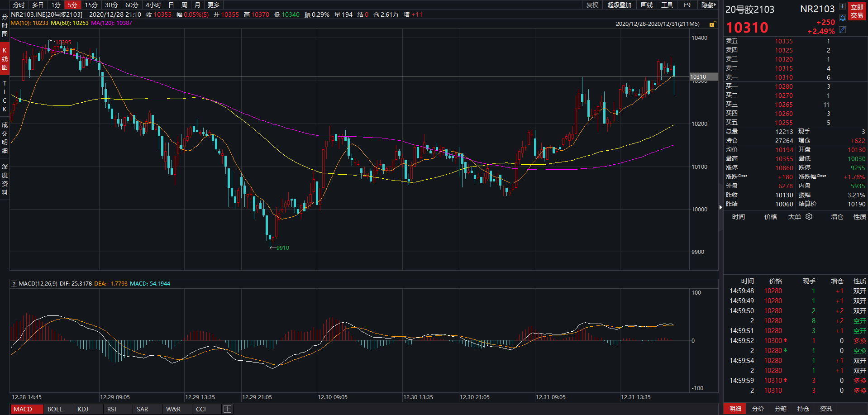Click the 卖五 ask price 10335
The height and width of the screenshot is (415, 868).
click(784, 41)
